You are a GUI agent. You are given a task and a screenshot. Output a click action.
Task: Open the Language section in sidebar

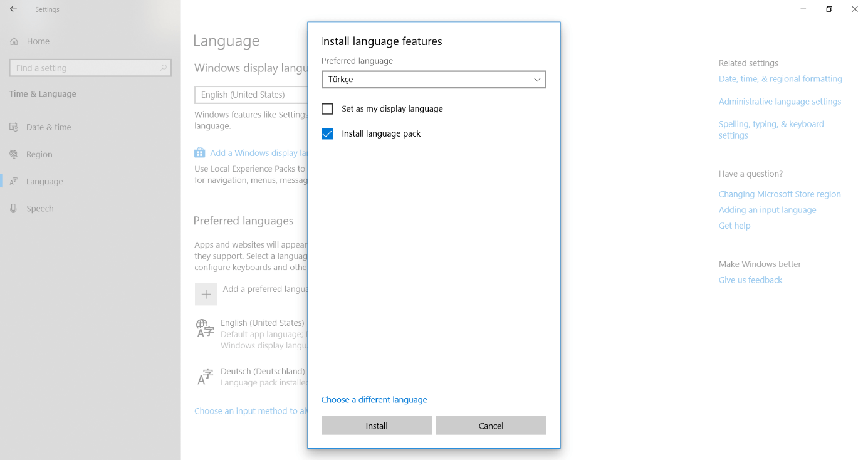click(x=44, y=182)
